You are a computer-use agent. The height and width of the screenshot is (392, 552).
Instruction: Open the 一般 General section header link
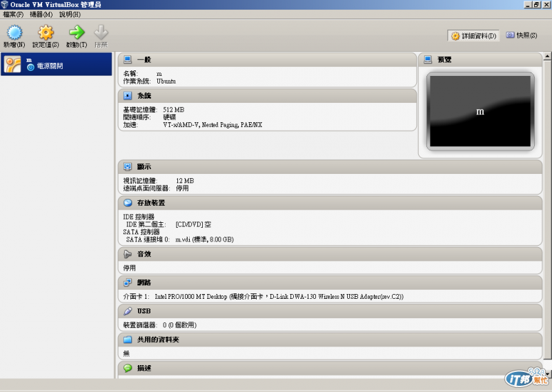[x=144, y=59]
